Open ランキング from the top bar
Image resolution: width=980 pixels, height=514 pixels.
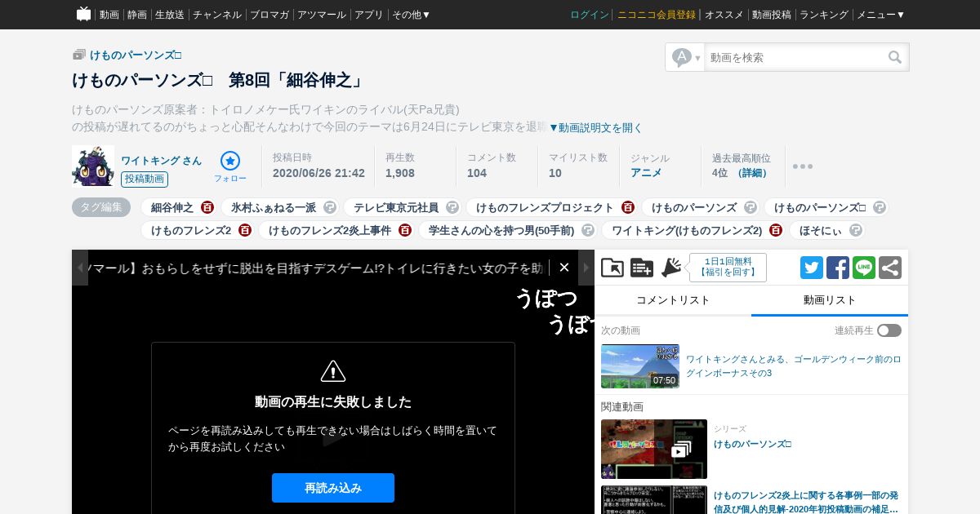tap(824, 15)
